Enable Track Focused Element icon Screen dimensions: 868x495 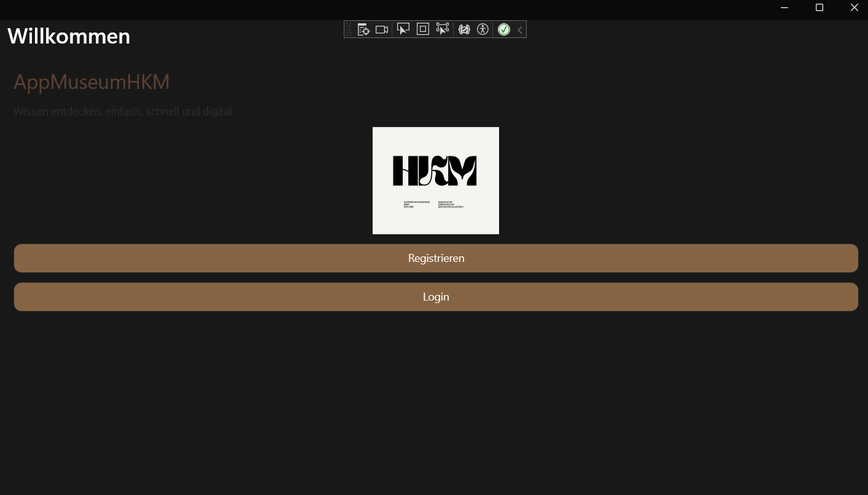coord(443,29)
